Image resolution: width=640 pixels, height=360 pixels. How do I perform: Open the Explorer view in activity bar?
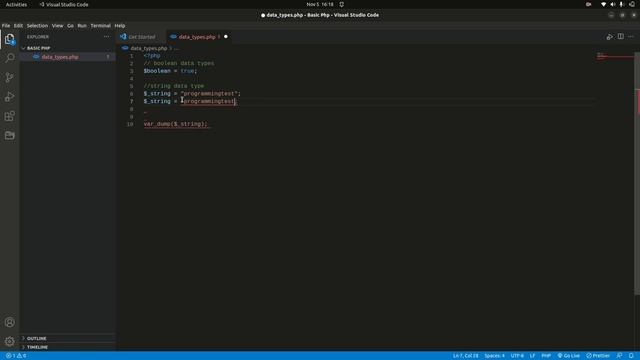(9, 39)
